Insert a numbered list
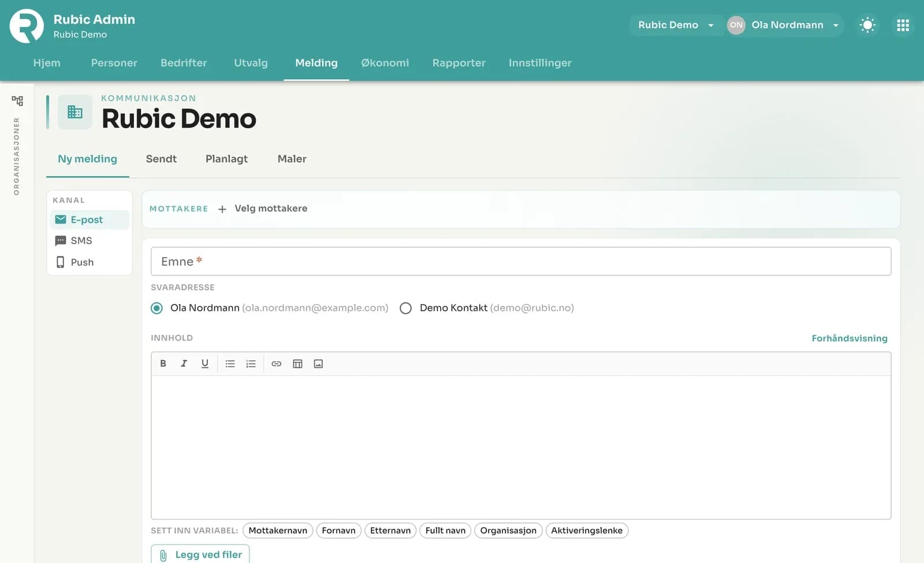 coord(251,364)
